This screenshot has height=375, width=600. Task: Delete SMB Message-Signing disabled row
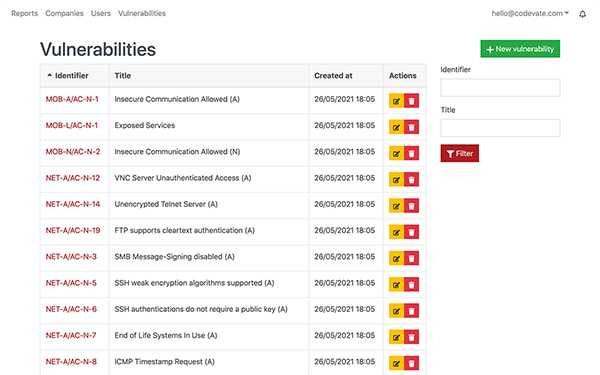(x=411, y=258)
